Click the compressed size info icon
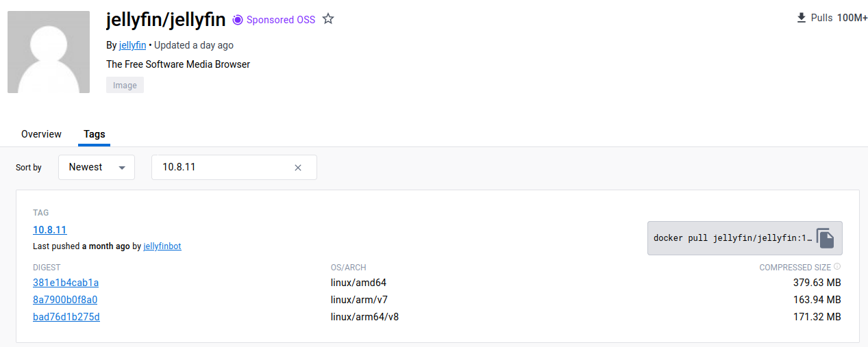868x347 pixels. pos(837,267)
